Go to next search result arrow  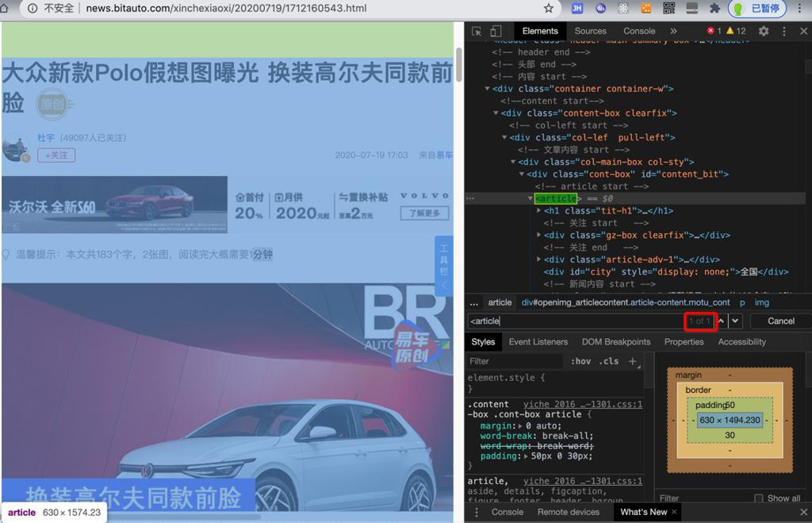click(735, 321)
